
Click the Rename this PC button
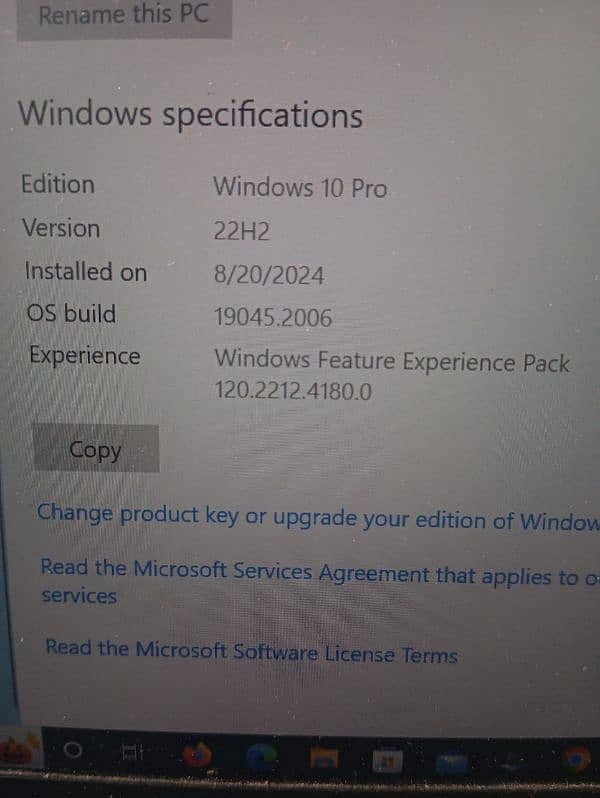pyautogui.click(x=124, y=16)
